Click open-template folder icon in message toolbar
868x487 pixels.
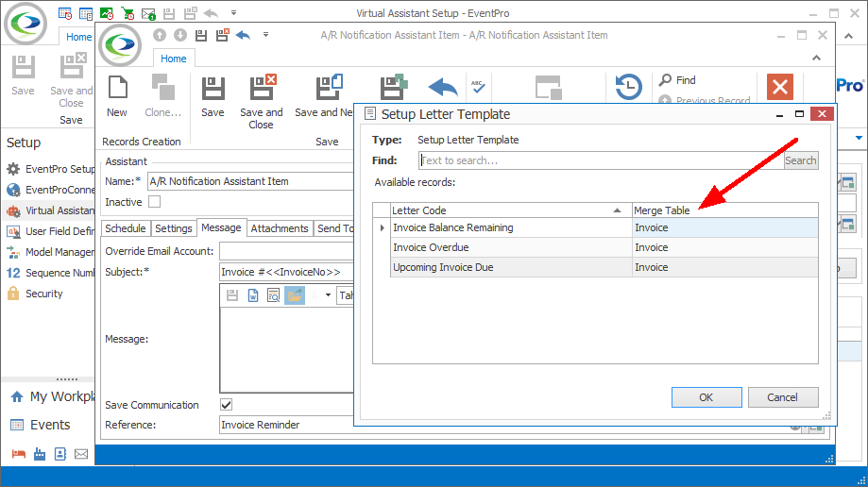click(295, 295)
